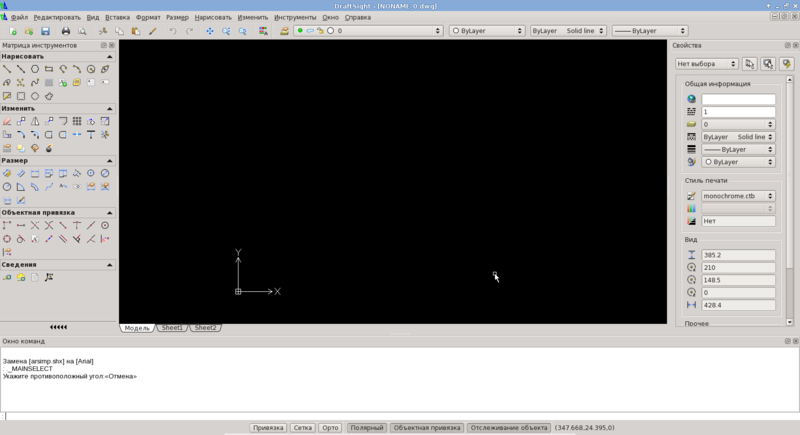Select the Rectangle draw tool

coord(49,69)
